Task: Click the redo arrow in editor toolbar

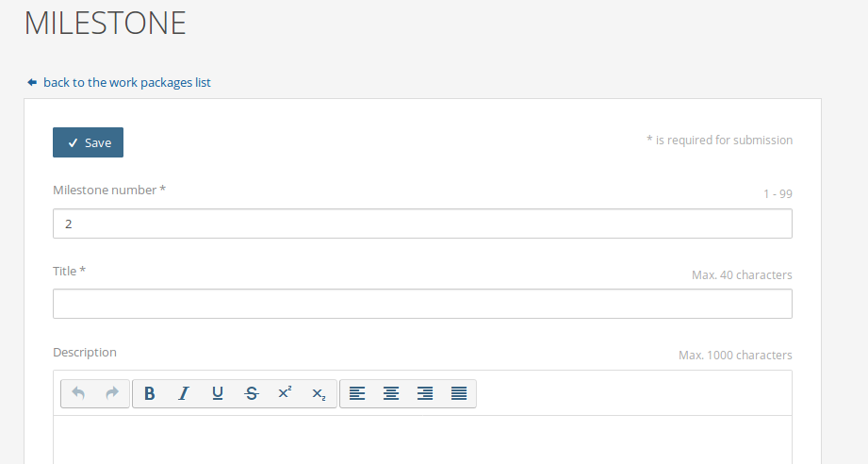Action: [112, 393]
